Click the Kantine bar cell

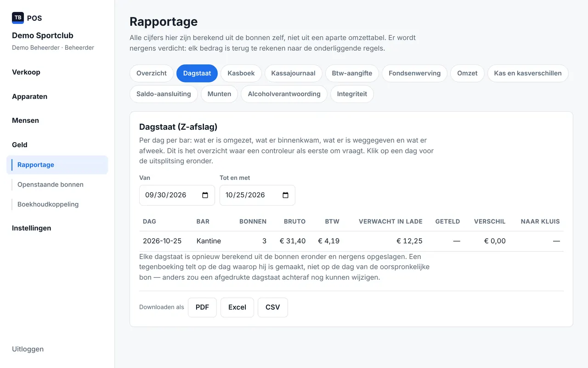pyautogui.click(x=209, y=241)
